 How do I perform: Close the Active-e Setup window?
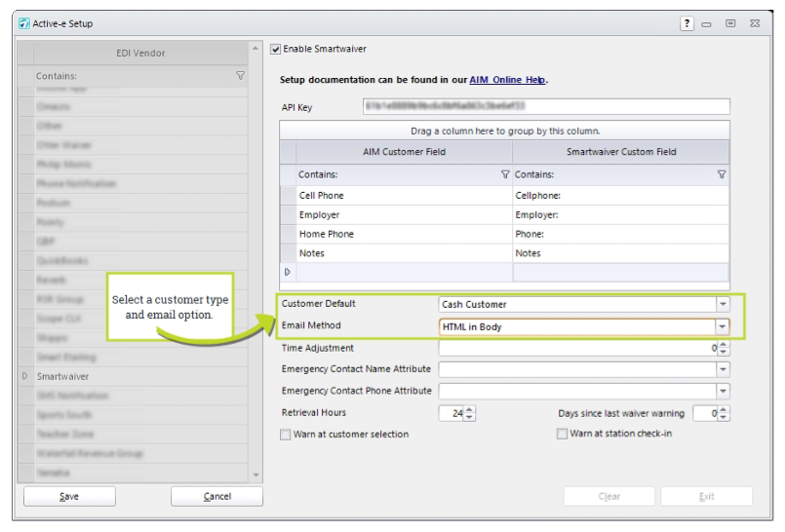pos(755,23)
